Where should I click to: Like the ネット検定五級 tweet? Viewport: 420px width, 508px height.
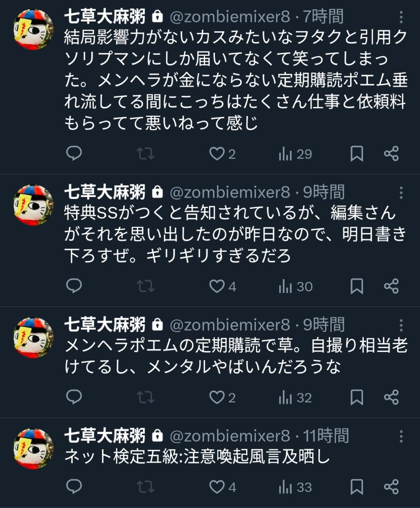(x=216, y=487)
